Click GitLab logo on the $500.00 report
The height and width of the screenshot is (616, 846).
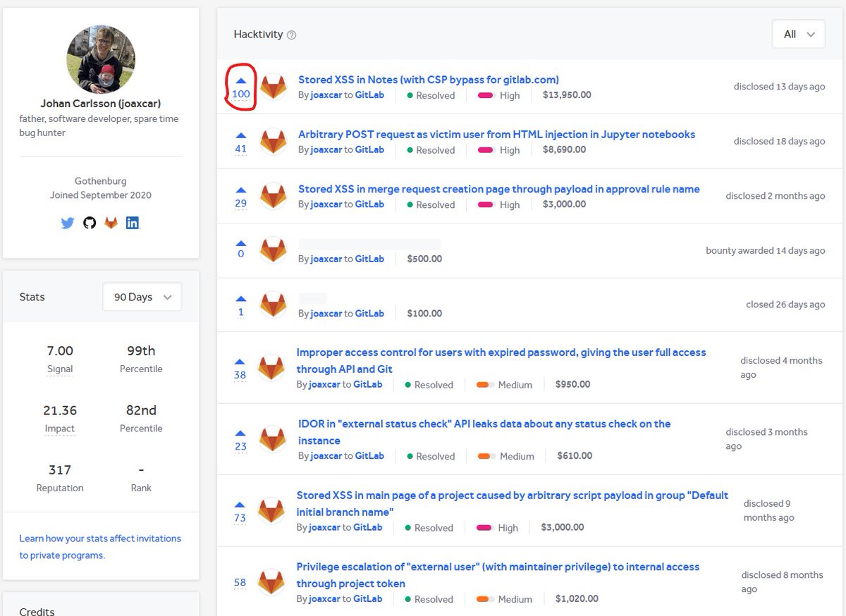pyautogui.click(x=273, y=250)
